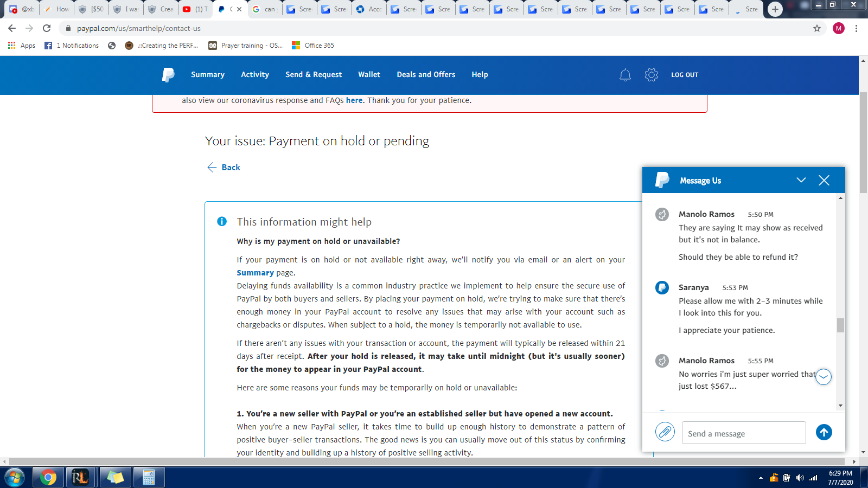Screen dimensions: 868x488
Task: Close the active PayPal tab
Action: (x=239, y=9)
